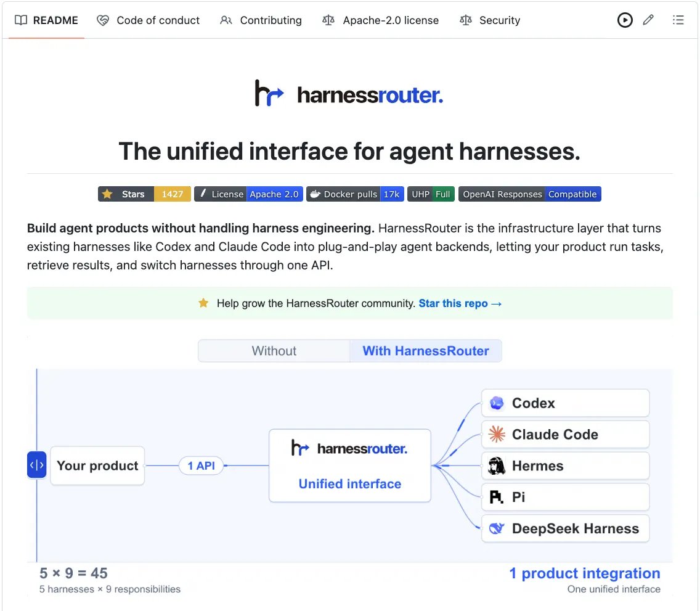The height and width of the screenshot is (611, 700).
Task: Click the heart icon for Code of conduct
Action: click(x=103, y=20)
